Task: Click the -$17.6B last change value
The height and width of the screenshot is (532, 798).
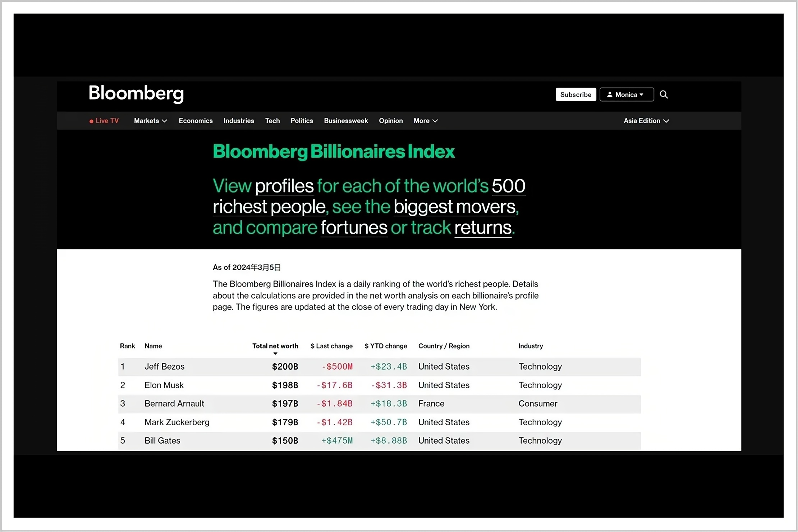Action: click(x=335, y=385)
